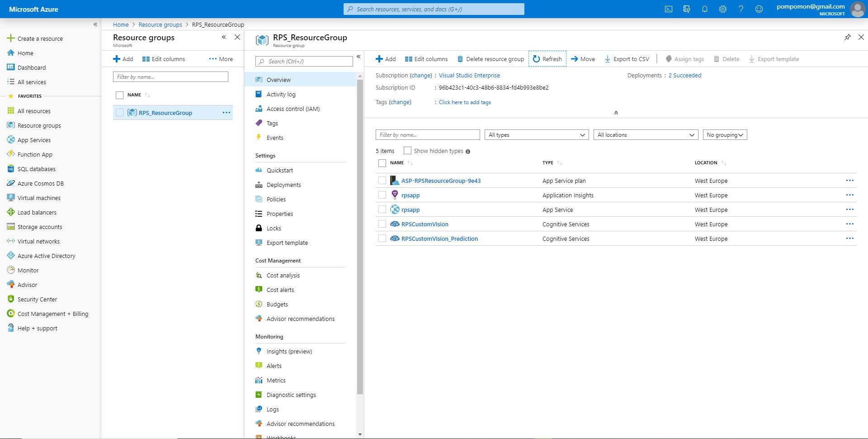868x439 pixels.
Task: Collapse the Resource groups blade
Action: pyautogui.click(x=224, y=37)
